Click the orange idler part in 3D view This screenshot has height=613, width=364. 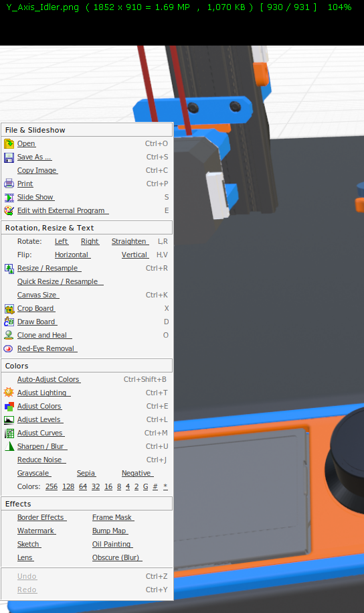(x=260, y=74)
